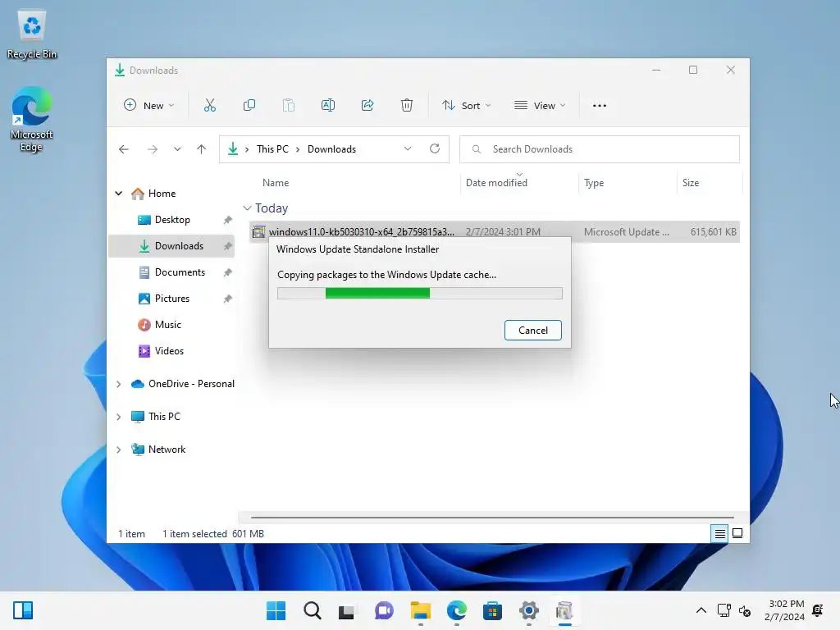Open the View layout dropdown
Image resolution: width=840 pixels, height=630 pixels.
click(x=540, y=106)
